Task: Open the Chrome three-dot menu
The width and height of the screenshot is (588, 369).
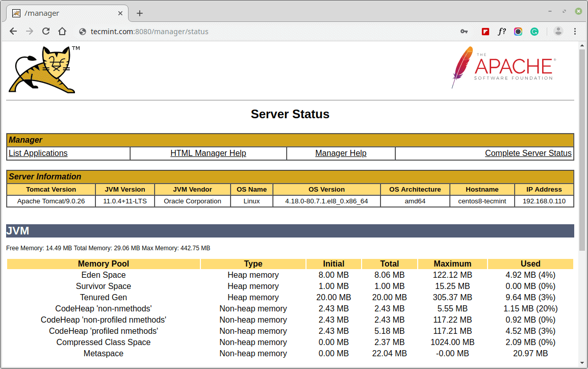Action: (575, 32)
